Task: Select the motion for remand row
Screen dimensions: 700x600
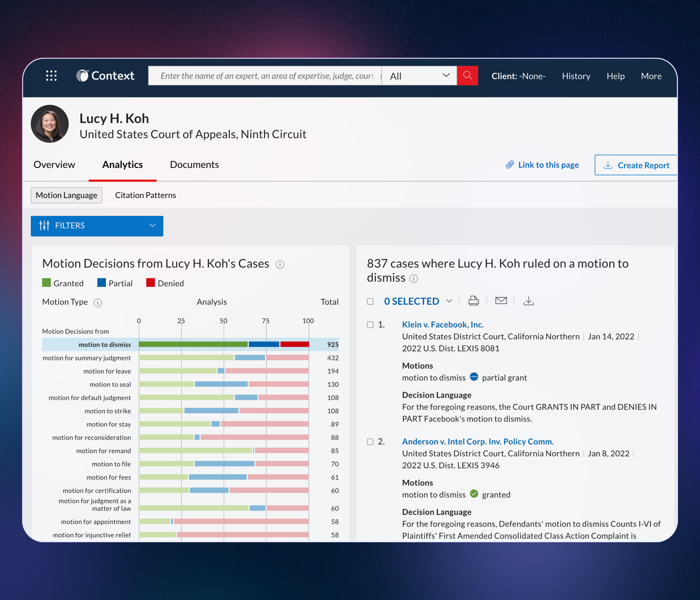Action: click(x=190, y=451)
